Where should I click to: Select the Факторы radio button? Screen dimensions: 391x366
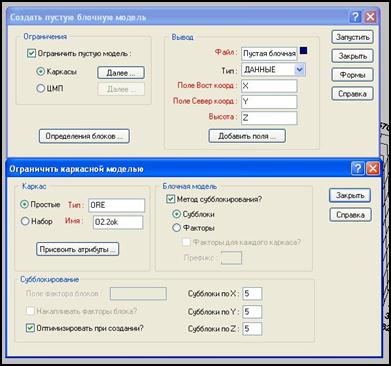click(x=177, y=228)
